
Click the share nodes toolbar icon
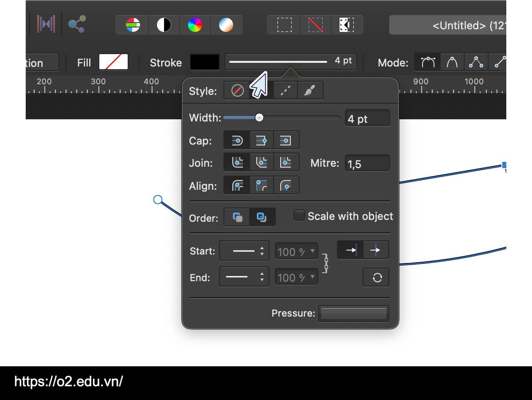[x=77, y=24]
